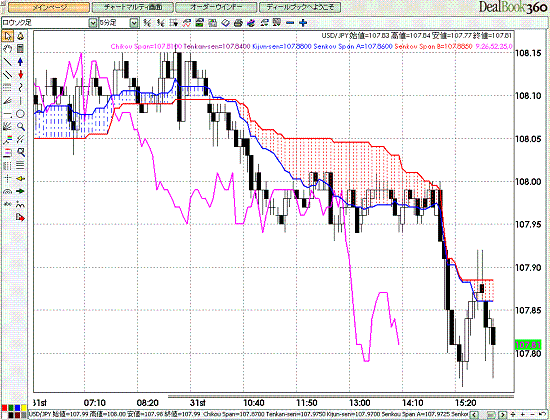Screen dimensions: 550x420
Task: Click the red down arrow marker tool
Action: click(20, 75)
